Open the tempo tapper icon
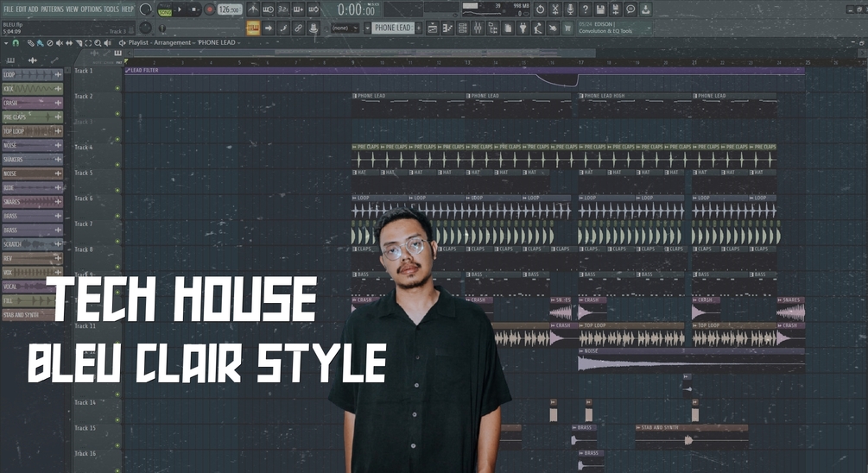Image resolution: width=868 pixels, height=473 pixels. click(x=537, y=28)
